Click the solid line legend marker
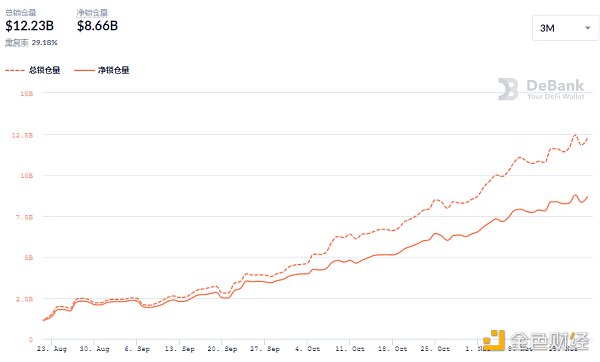600x362 pixels. point(84,70)
